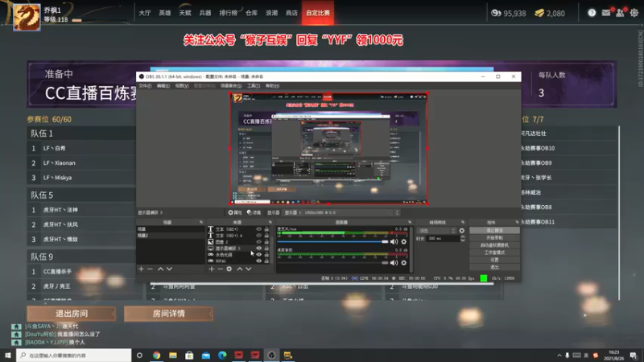Remove the selected scene with minus icon
This screenshot has width=644, height=362.
tap(150, 269)
